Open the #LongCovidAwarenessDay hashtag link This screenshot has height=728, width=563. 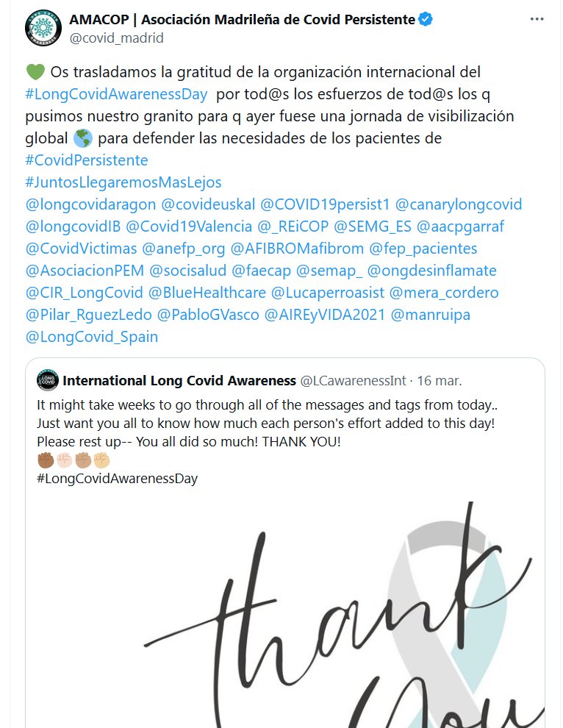116,94
